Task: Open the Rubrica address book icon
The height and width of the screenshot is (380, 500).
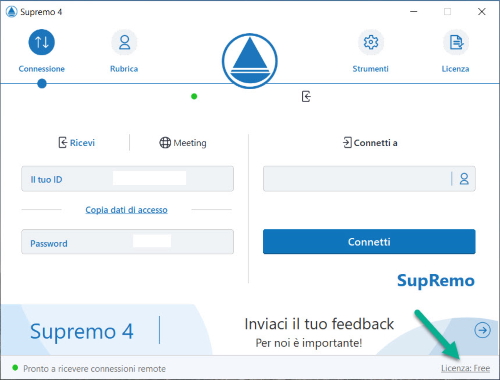Action: pos(124,42)
